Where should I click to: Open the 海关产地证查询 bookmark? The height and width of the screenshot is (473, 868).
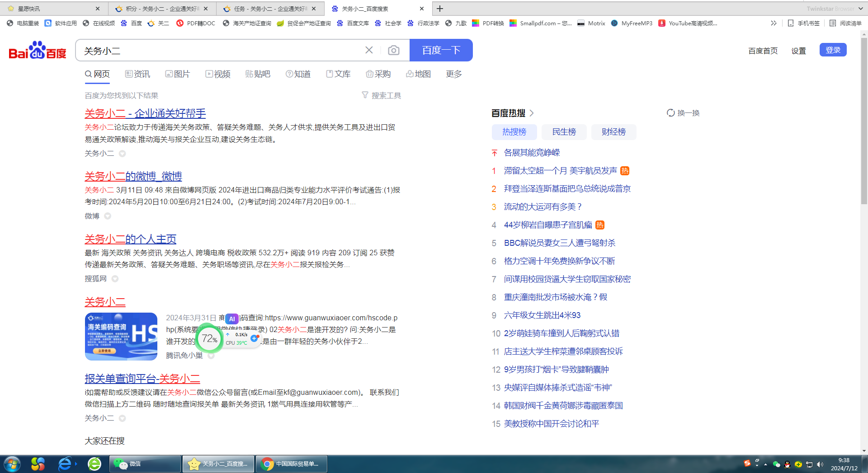click(x=247, y=23)
